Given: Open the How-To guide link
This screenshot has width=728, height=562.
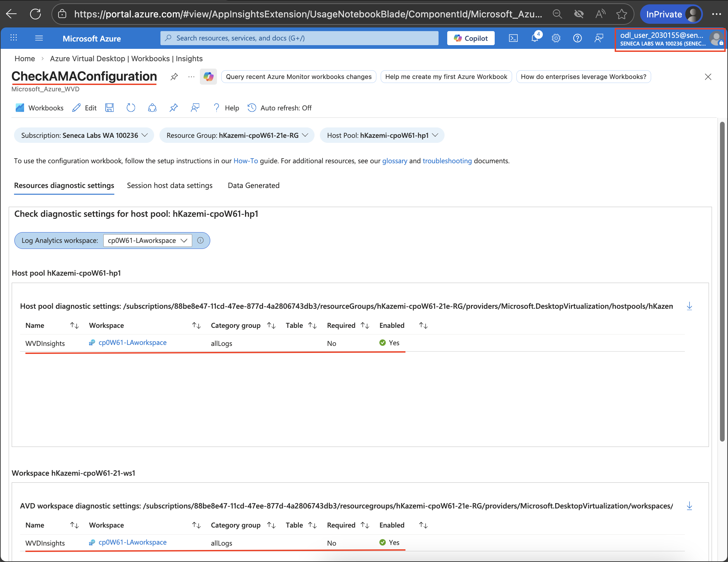Looking at the screenshot, I should [246, 161].
